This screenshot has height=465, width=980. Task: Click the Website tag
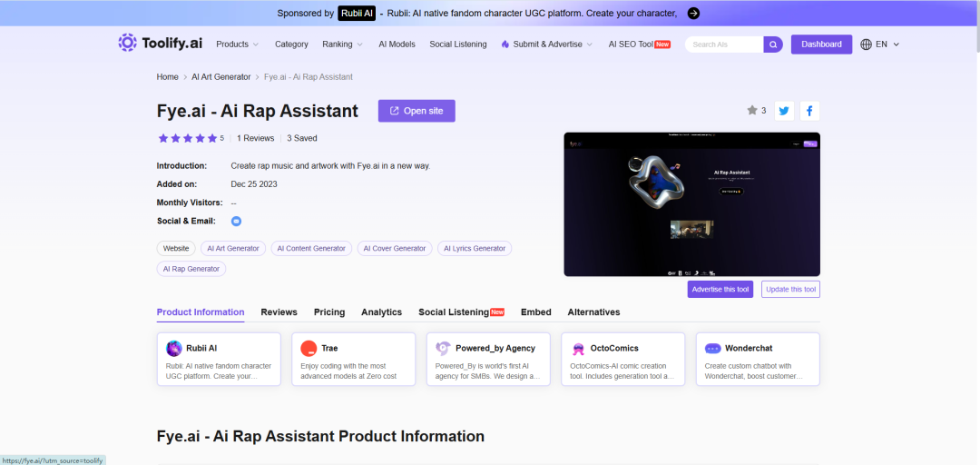[x=176, y=249]
